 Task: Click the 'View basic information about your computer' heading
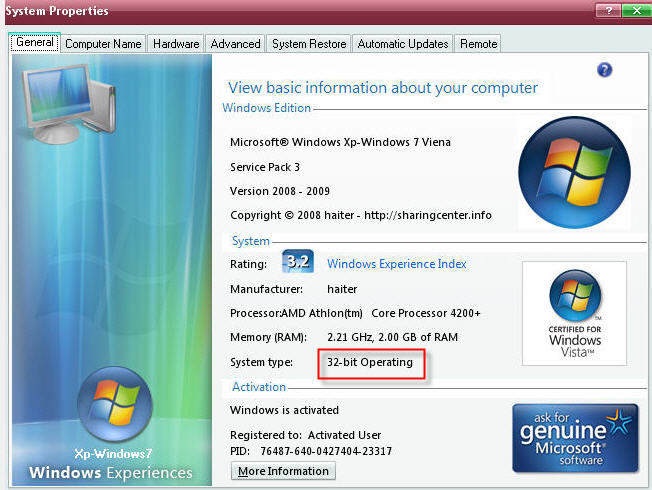click(x=383, y=87)
